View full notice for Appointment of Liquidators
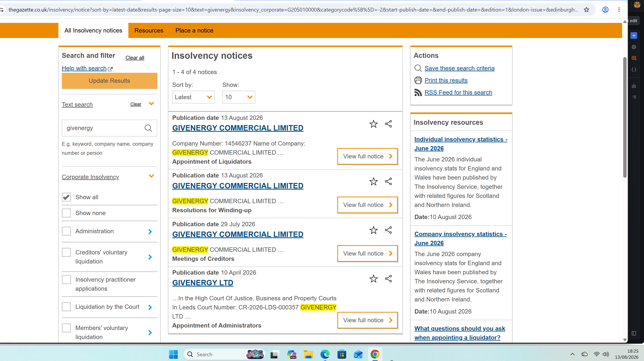The image size is (644, 361). (x=368, y=156)
